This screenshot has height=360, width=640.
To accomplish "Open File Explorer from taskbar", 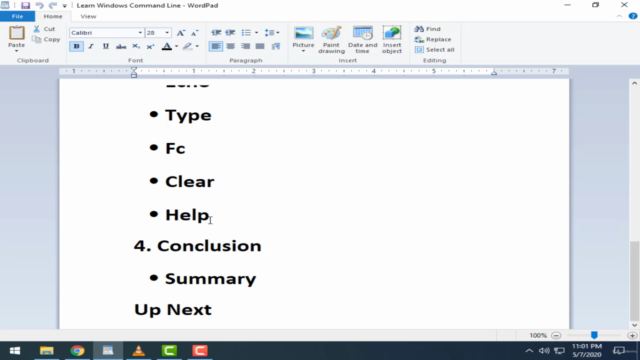I will 47,351.
